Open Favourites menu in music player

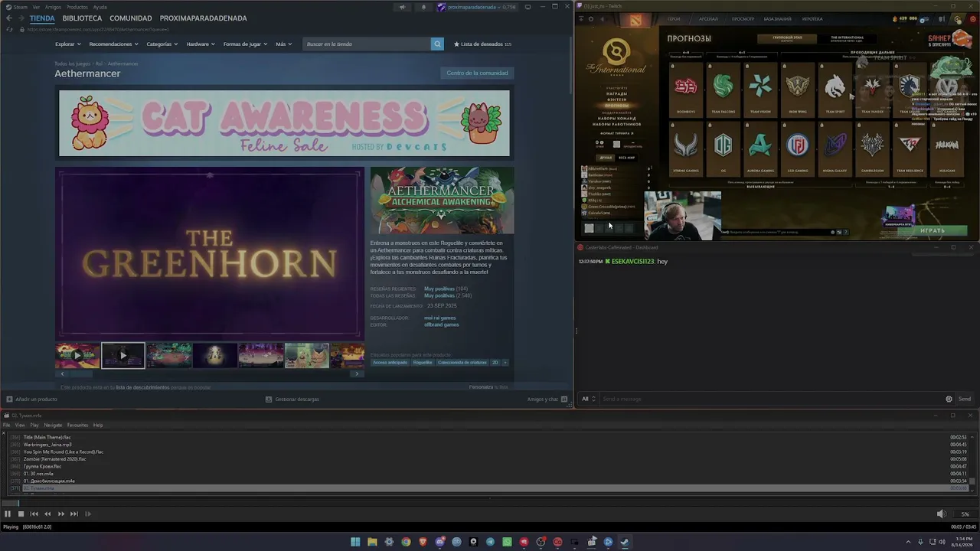77,425
